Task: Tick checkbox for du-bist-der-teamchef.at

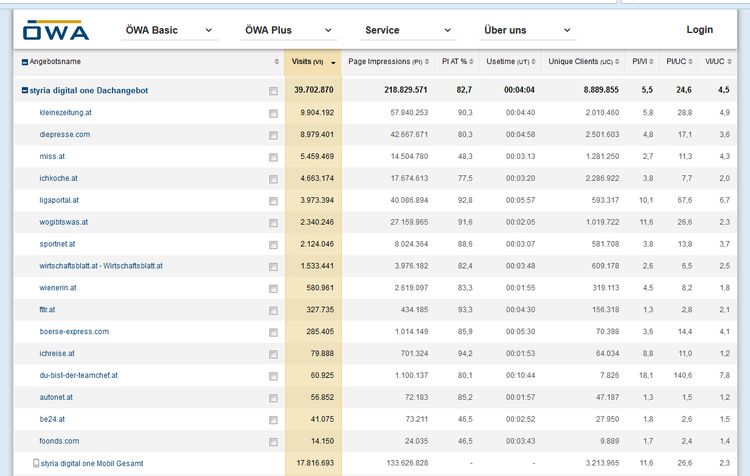Action: (x=273, y=376)
